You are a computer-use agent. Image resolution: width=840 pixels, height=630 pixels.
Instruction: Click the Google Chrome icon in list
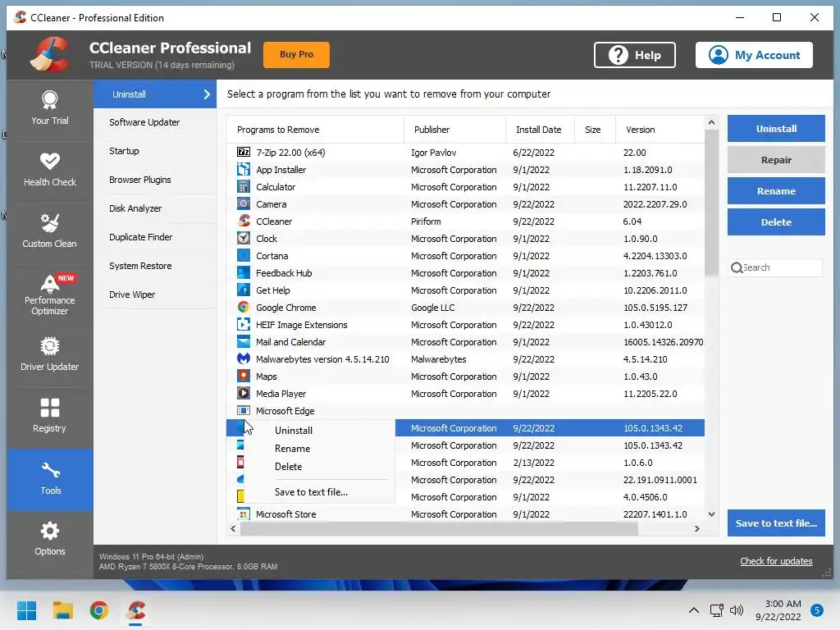point(243,307)
